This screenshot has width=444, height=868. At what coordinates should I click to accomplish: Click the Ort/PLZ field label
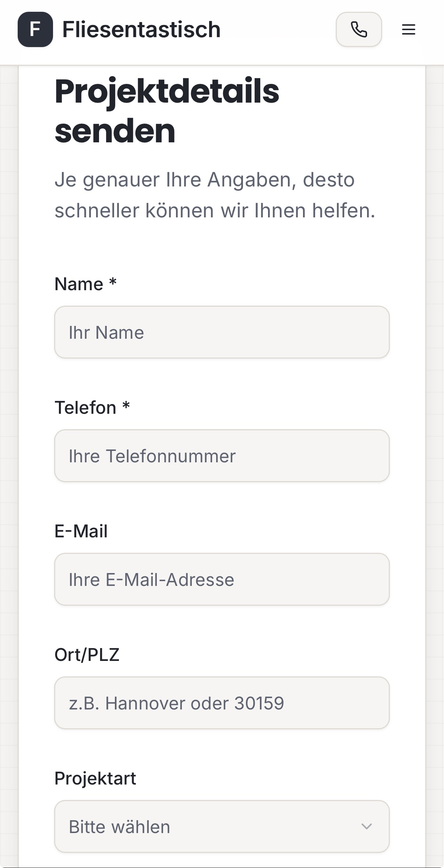87,655
